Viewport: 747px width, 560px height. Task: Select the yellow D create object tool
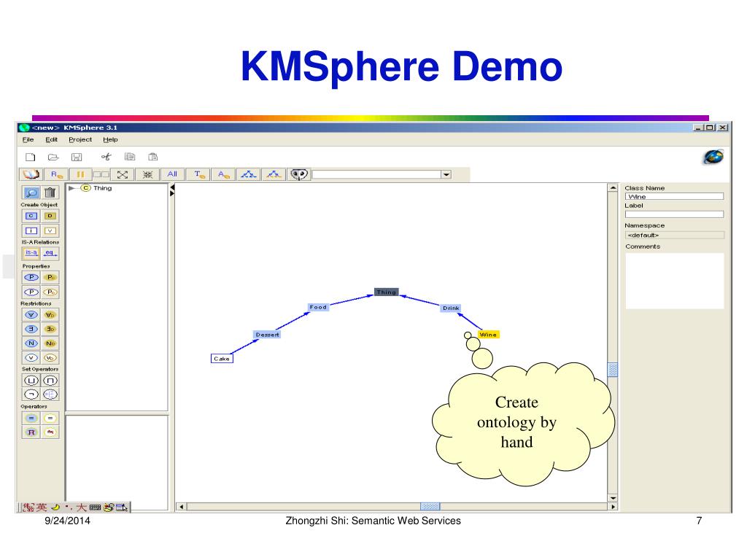coord(50,216)
